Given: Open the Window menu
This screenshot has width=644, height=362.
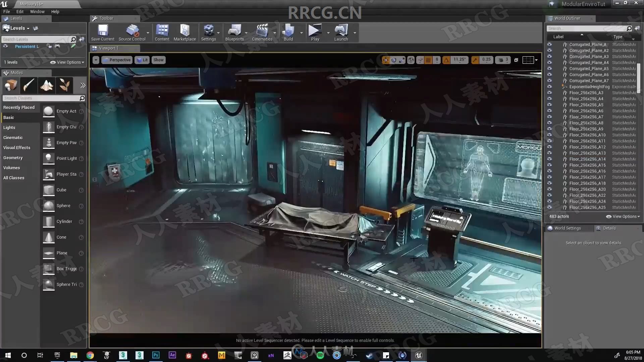Looking at the screenshot, I should click(36, 11).
